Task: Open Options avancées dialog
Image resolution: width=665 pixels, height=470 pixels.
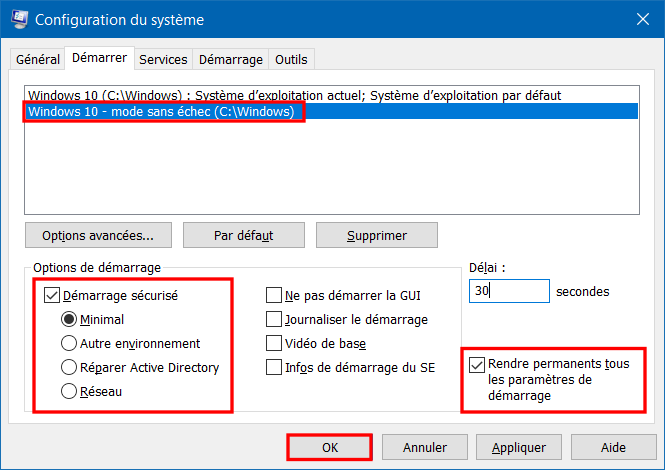Action: [x=98, y=235]
